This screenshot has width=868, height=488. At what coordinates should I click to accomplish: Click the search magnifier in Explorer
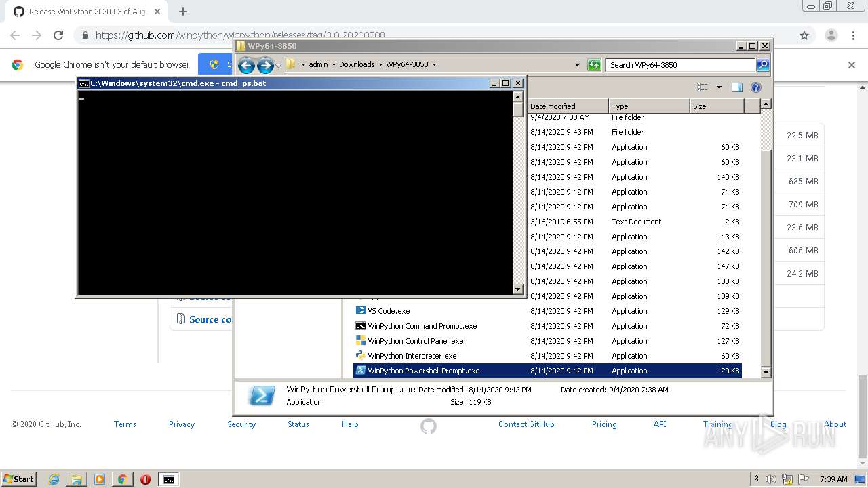pos(763,65)
